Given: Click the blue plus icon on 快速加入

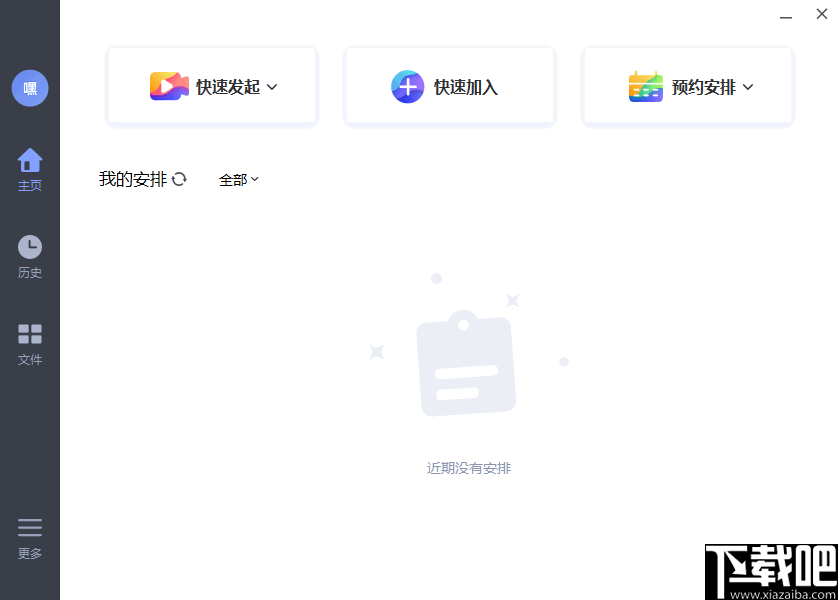Looking at the screenshot, I should point(408,87).
